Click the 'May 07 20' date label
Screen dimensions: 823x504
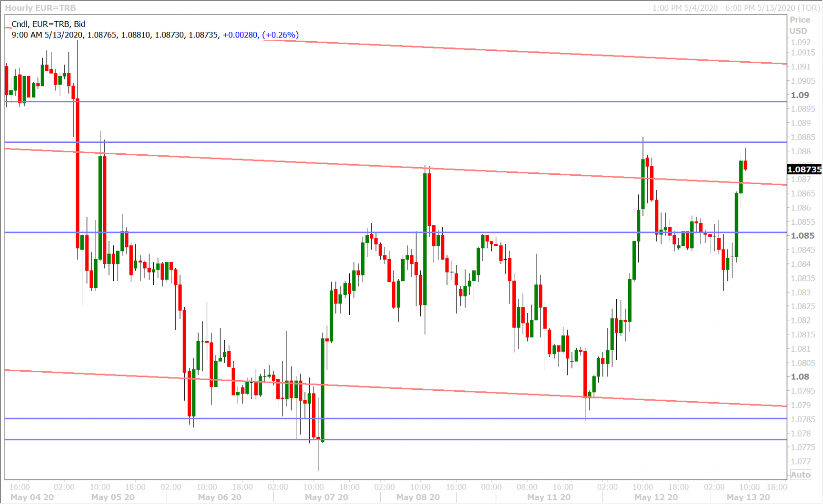coord(327,497)
